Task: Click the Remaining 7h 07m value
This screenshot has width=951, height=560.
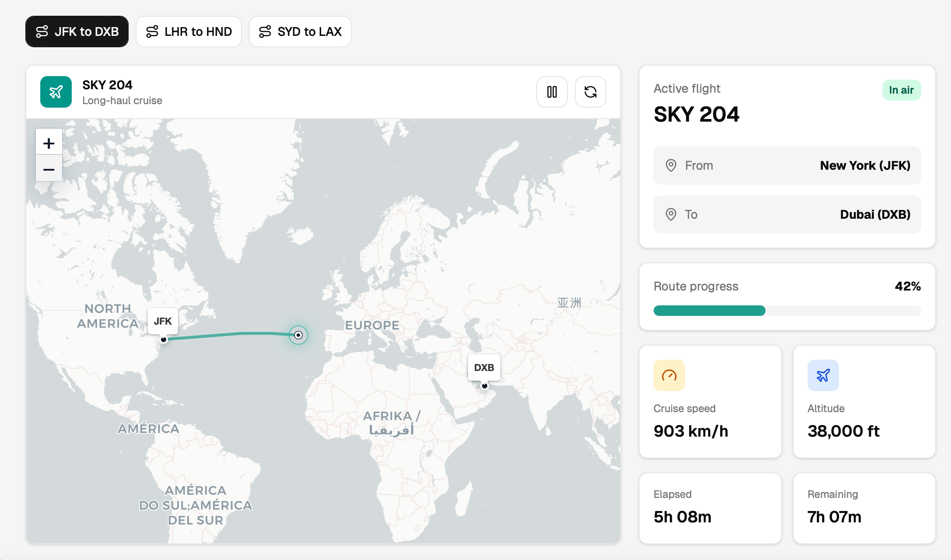Action: 834,517
